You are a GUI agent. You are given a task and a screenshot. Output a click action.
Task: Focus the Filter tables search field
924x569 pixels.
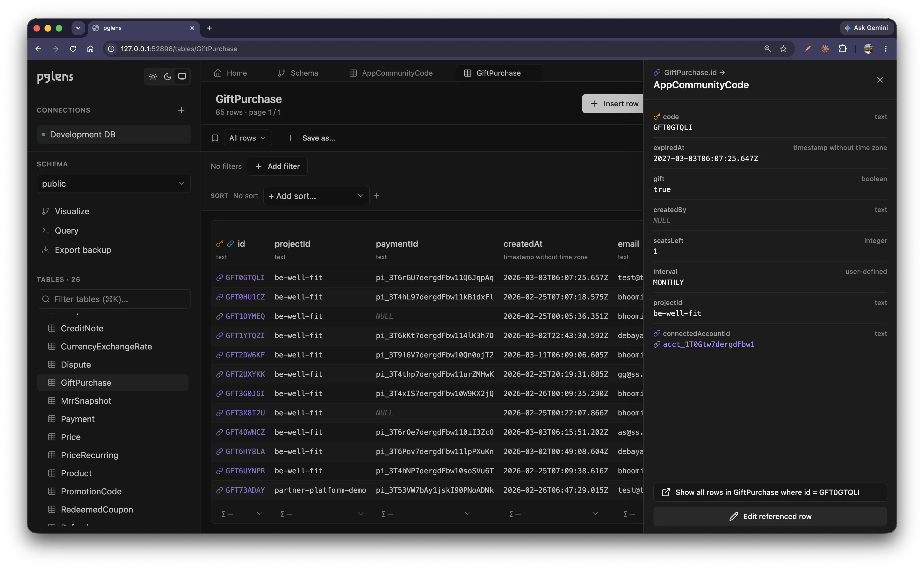(x=114, y=299)
